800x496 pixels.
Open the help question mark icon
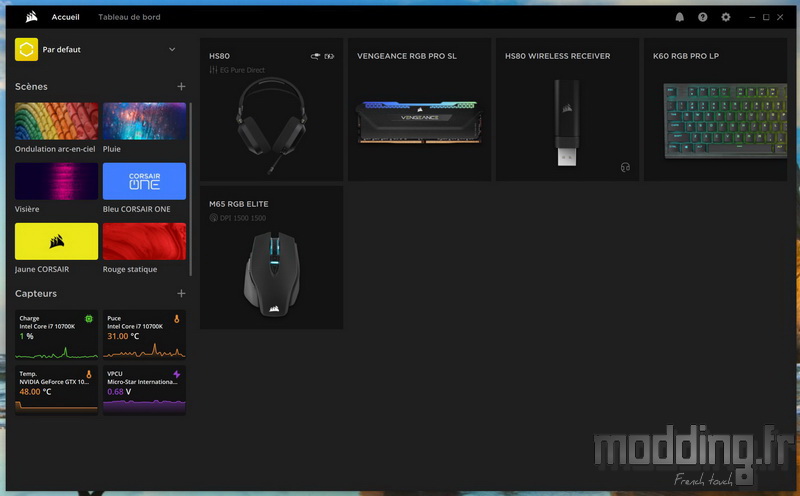coord(703,17)
